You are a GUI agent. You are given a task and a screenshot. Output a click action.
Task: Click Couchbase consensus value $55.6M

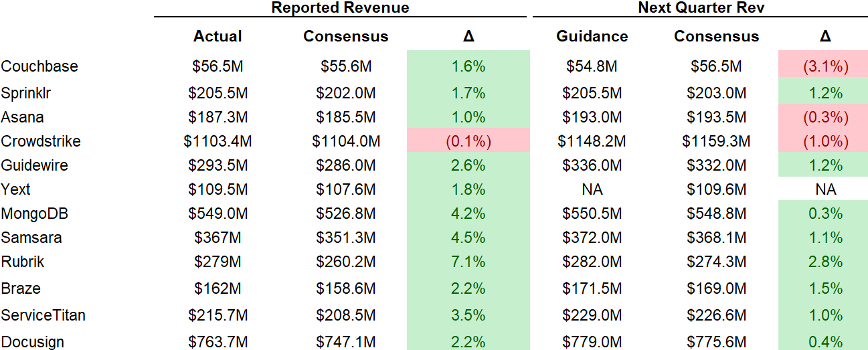(346, 66)
